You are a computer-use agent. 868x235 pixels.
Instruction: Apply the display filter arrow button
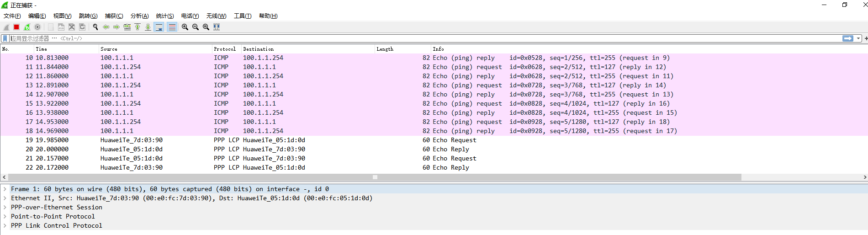[848, 38]
